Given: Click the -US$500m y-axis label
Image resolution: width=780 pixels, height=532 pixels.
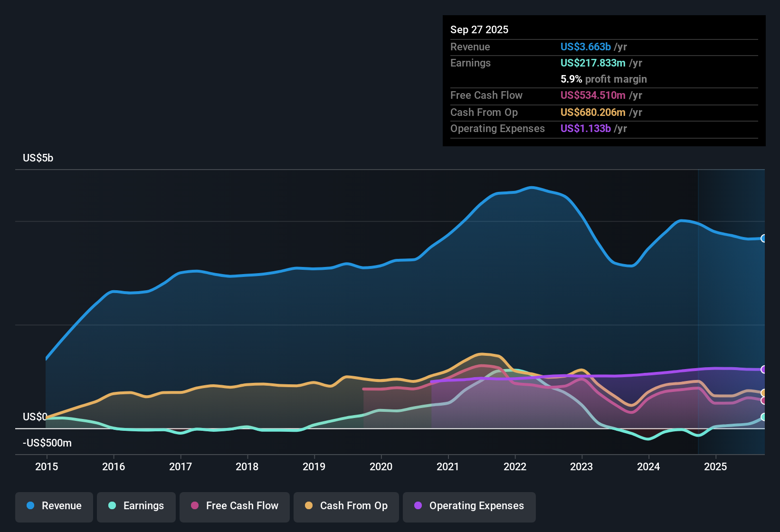Looking at the screenshot, I should 48,443.
